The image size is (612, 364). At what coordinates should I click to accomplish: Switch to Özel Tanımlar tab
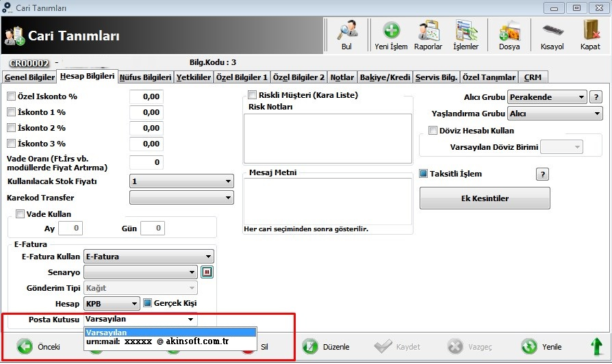[489, 77]
